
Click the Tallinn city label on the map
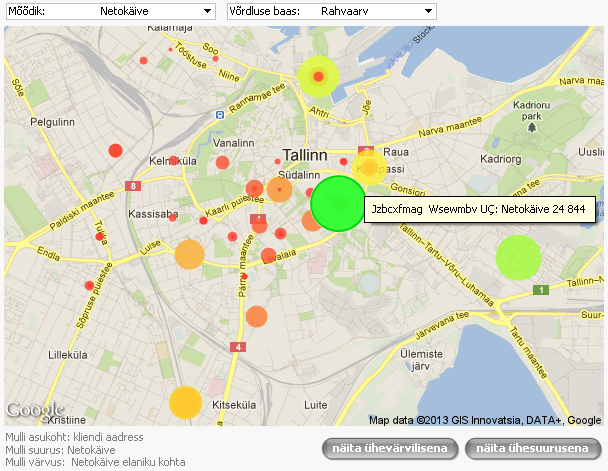tap(305, 155)
